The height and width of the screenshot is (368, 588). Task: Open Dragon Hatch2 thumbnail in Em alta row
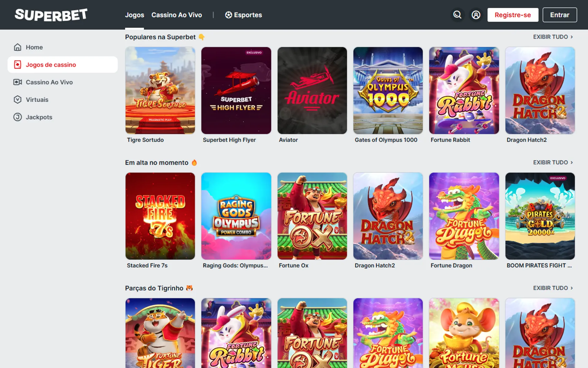[388, 216]
